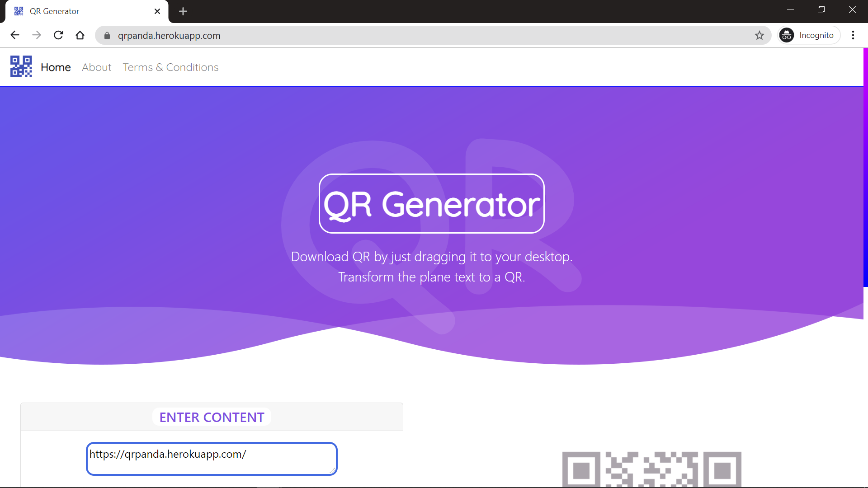Viewport: 868px width, 488px height.
Task: Click the QR Generator title banner
Action: (x=432, y=204)
